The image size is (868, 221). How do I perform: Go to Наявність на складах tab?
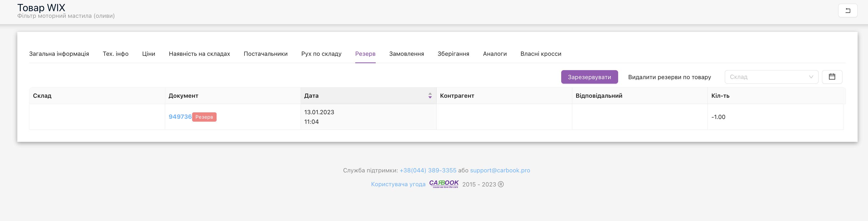(x=199, y=54)
